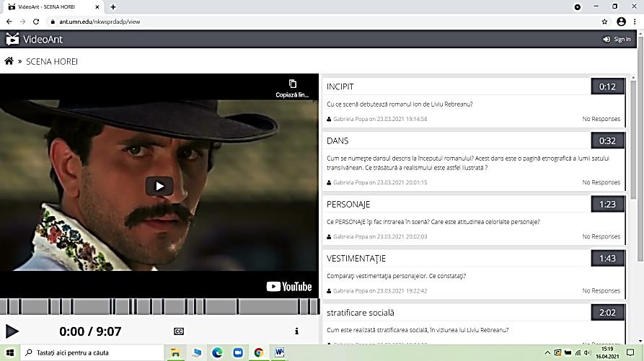
Task: Open a new browser tab with plus
Action: [113, 7]
